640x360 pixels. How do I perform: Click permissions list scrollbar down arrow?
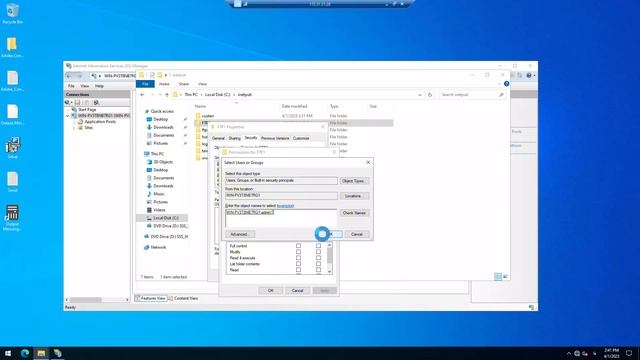[x=329, y=271]
